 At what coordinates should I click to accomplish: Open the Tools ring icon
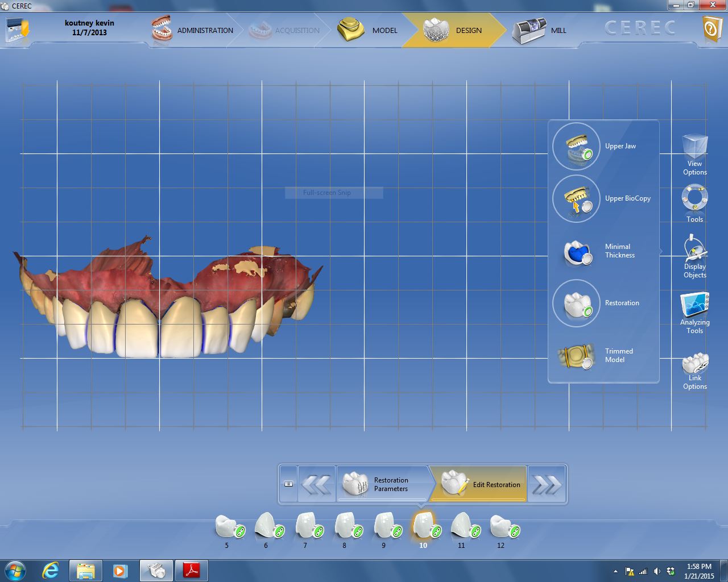(x=694, y=199)
